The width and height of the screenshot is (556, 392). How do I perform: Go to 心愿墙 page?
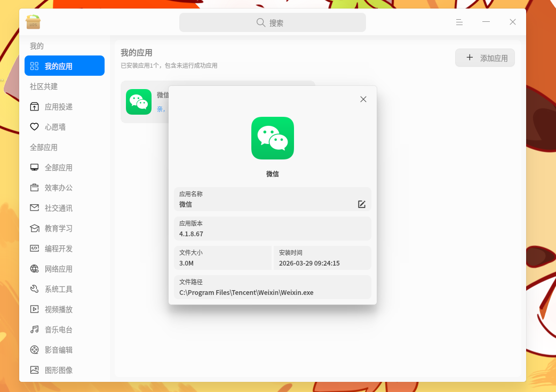tap(65, 127)
